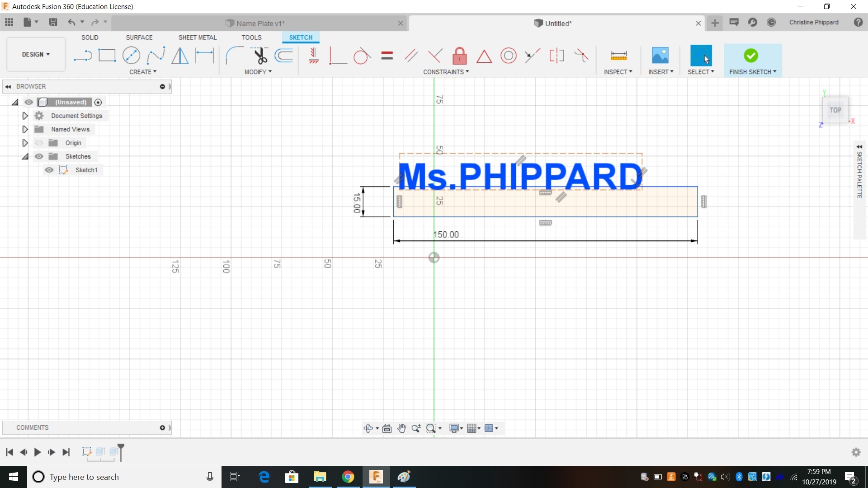Open the CONSTRAINTS dropdown menu
This screenshot has width=868, height=488.
446,72
